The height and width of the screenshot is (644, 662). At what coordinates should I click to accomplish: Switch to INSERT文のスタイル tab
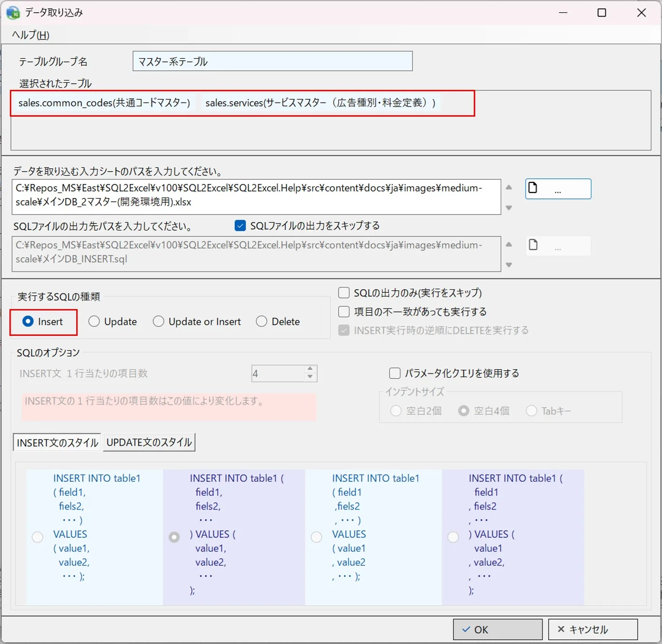(x=57, y=443)
